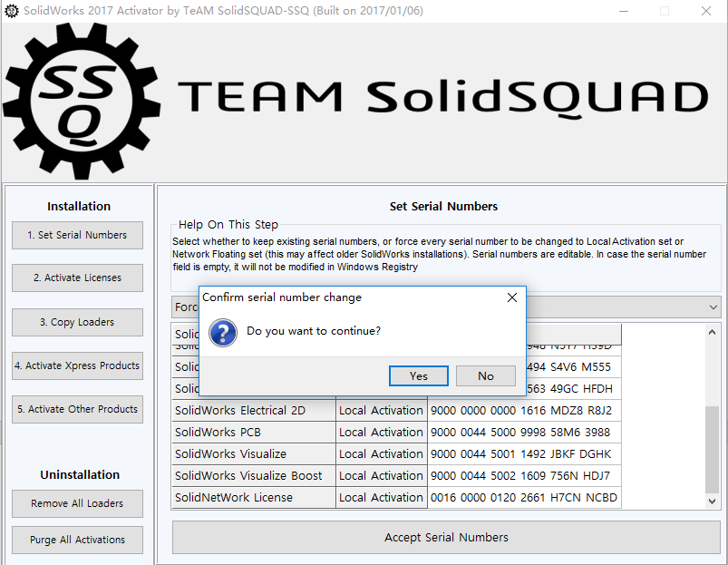728x565 pixels.
Task: Click Accept Serial Numbers button
Action: (x=446, y=537)
